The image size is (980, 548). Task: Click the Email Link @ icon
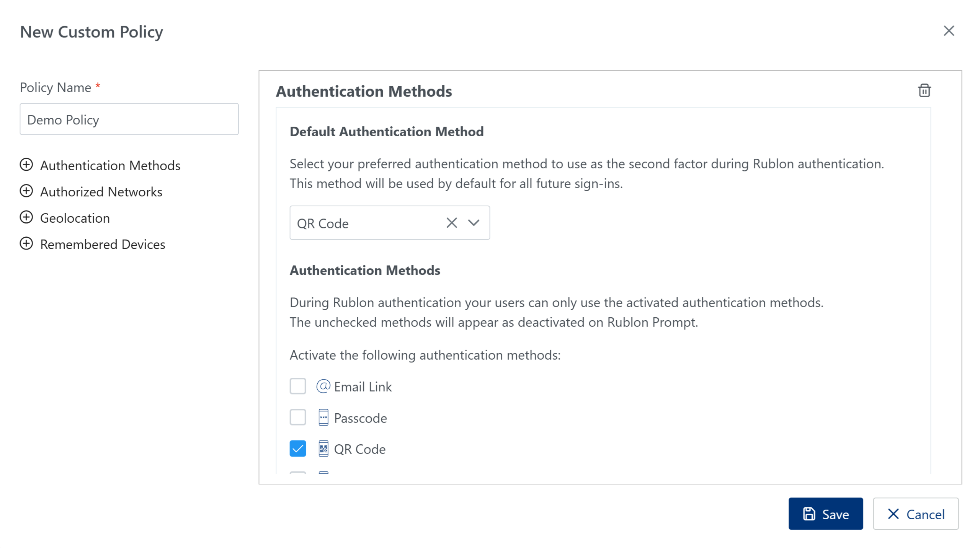[323, 386]
